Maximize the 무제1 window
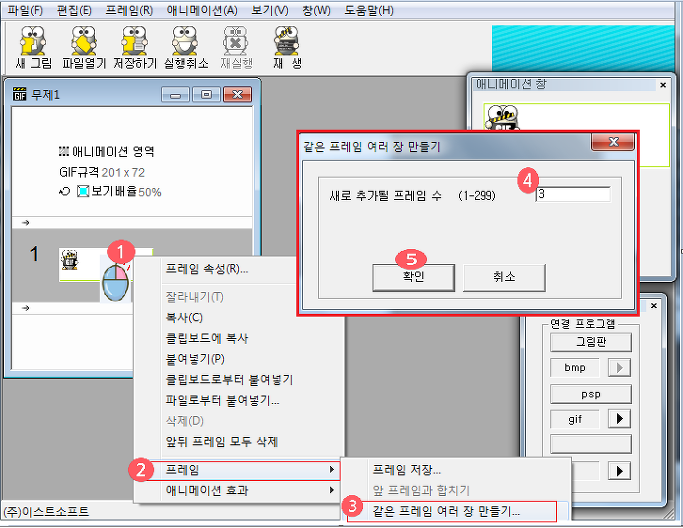 (x=206, y=94)
